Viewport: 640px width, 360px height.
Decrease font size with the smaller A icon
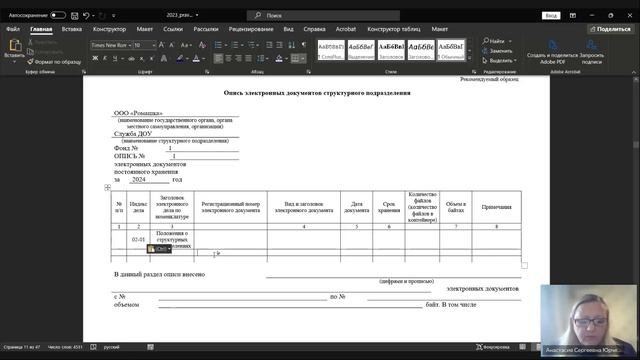point(171,45)
